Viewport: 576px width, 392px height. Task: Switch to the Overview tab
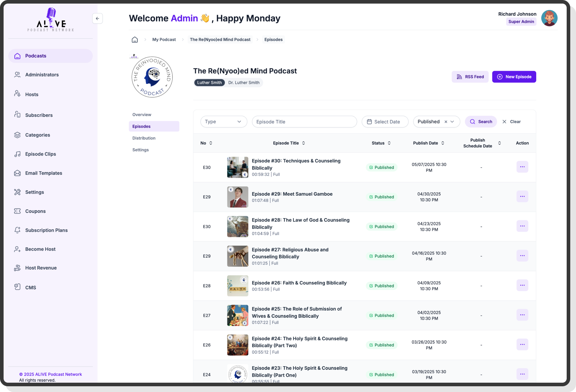tap(142, 115)
